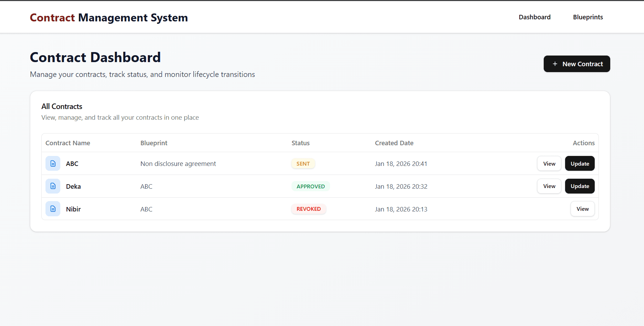Click the Created Date column header

coord(394,142)
